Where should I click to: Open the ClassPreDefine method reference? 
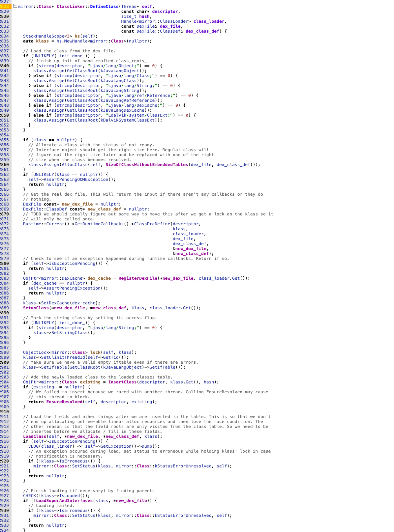[x=152, y=224]
